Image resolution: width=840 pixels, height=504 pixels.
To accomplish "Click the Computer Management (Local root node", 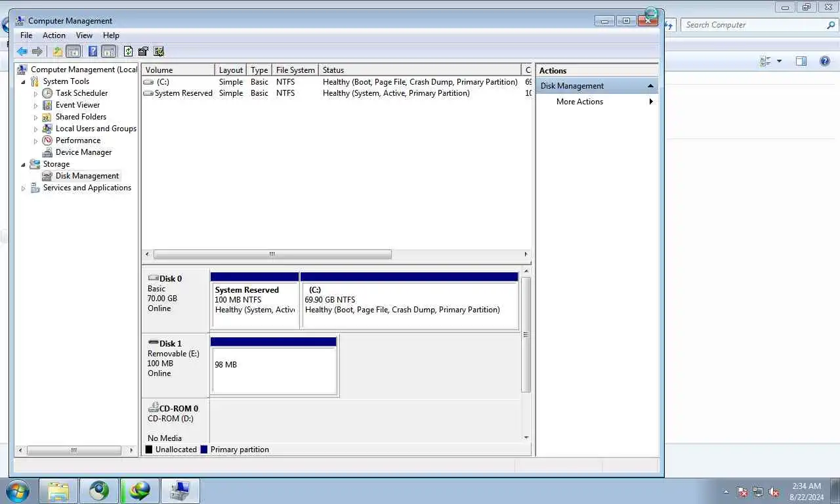I will pos(84,70).
